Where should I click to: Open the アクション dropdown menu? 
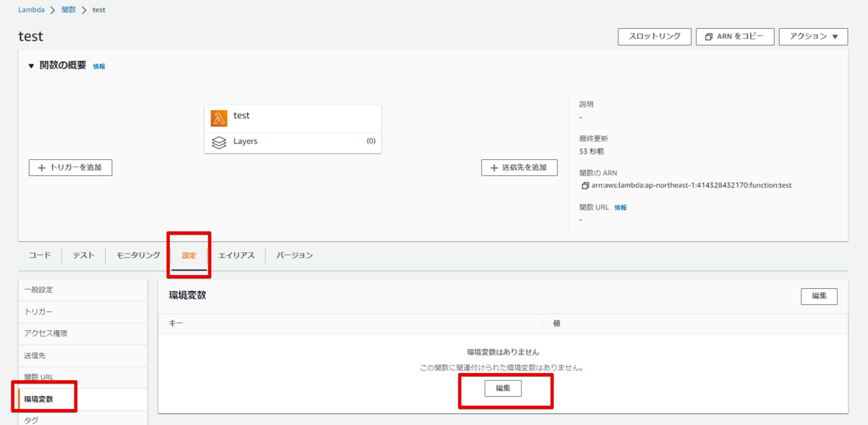(x=813, y=36)
